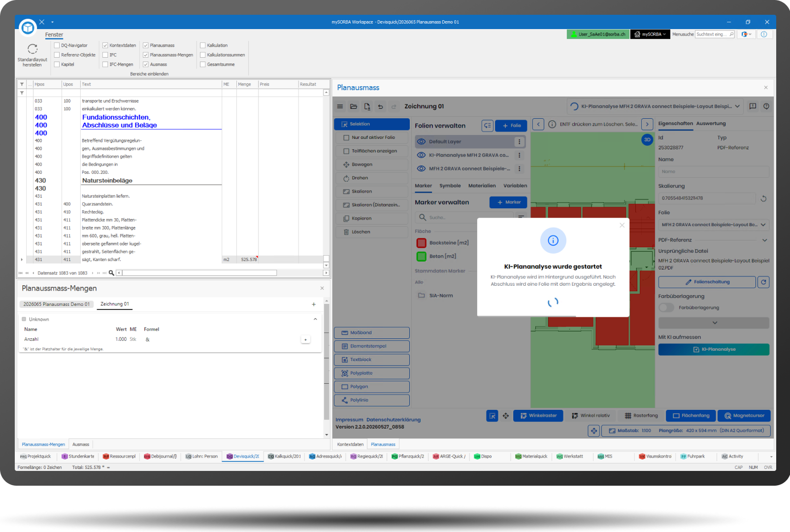Click the green Beton color swatch
The image size is (790, 532).
422,256
